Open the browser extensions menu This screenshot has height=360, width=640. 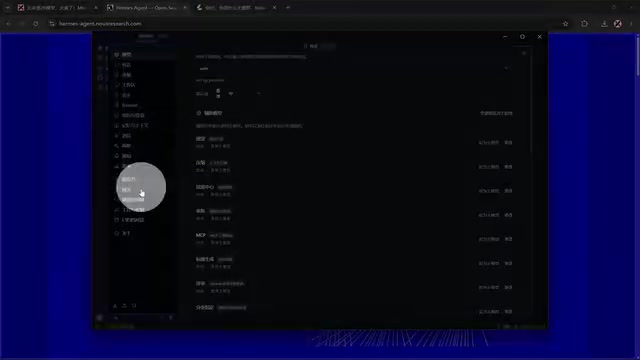tap(584, 24)
